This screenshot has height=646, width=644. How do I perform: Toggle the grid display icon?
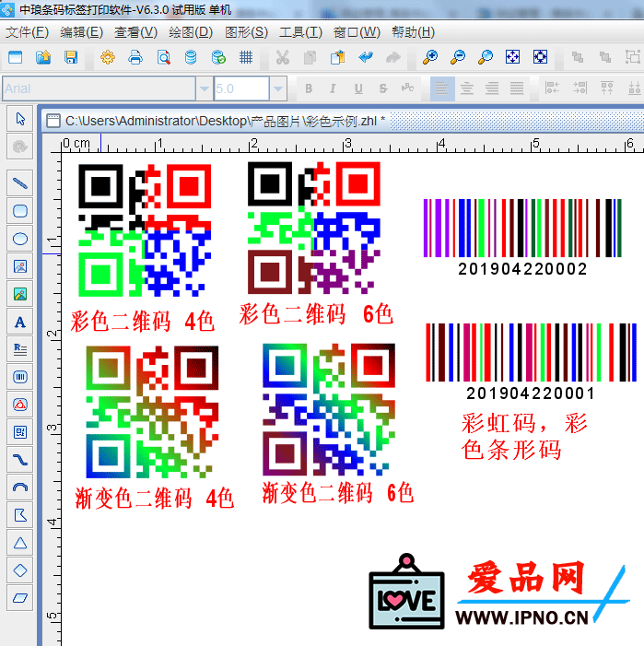(246, 57)
